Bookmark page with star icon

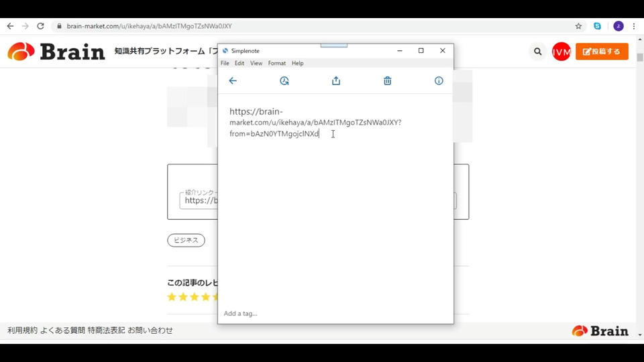[578, 26]
